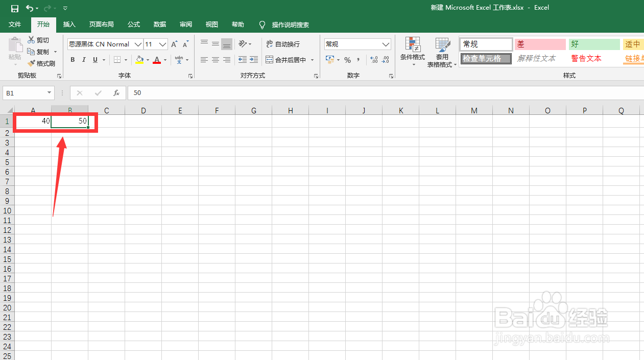Click the Insert Function fx icon
Viewport: 644px width, 360px height.
[116, 93]
